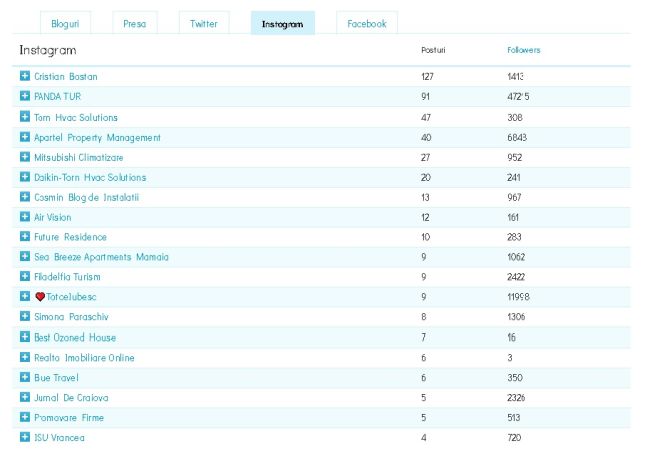Select the Facebook tab

pyautogui.click(x=366, y=24)
